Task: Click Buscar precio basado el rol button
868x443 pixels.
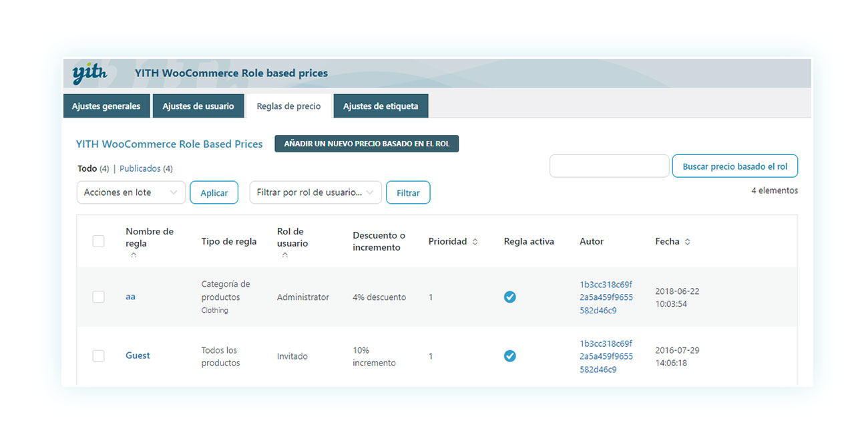Action: click(734, 166)
